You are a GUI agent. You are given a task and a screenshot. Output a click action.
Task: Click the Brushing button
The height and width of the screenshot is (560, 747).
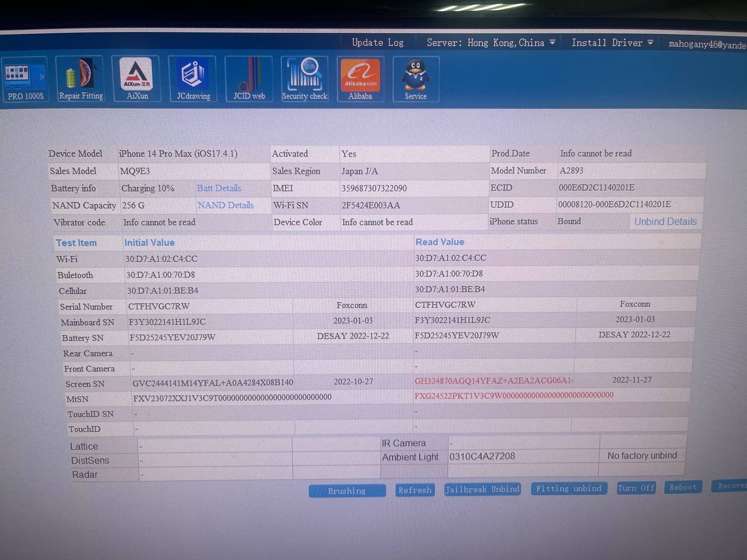click(347, 491)
